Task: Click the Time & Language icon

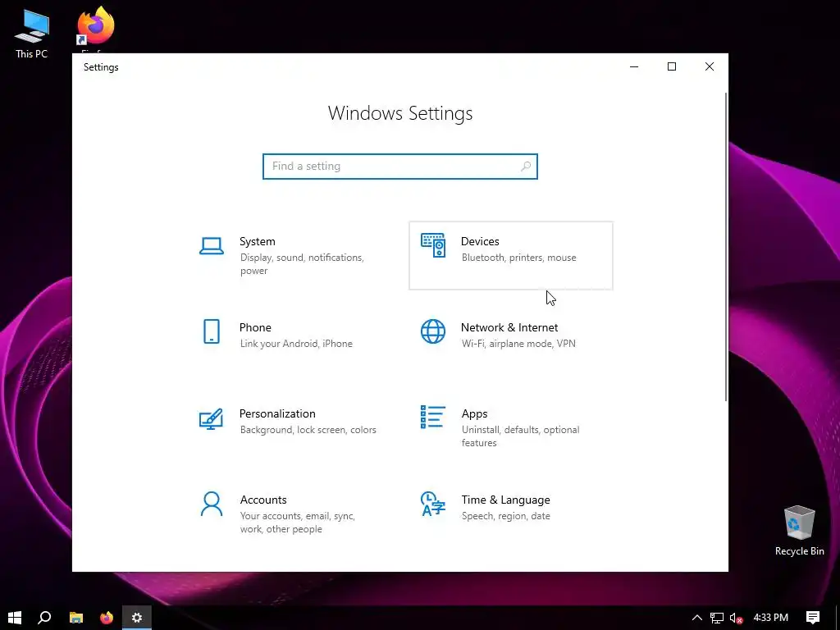Action: (433, 504)
